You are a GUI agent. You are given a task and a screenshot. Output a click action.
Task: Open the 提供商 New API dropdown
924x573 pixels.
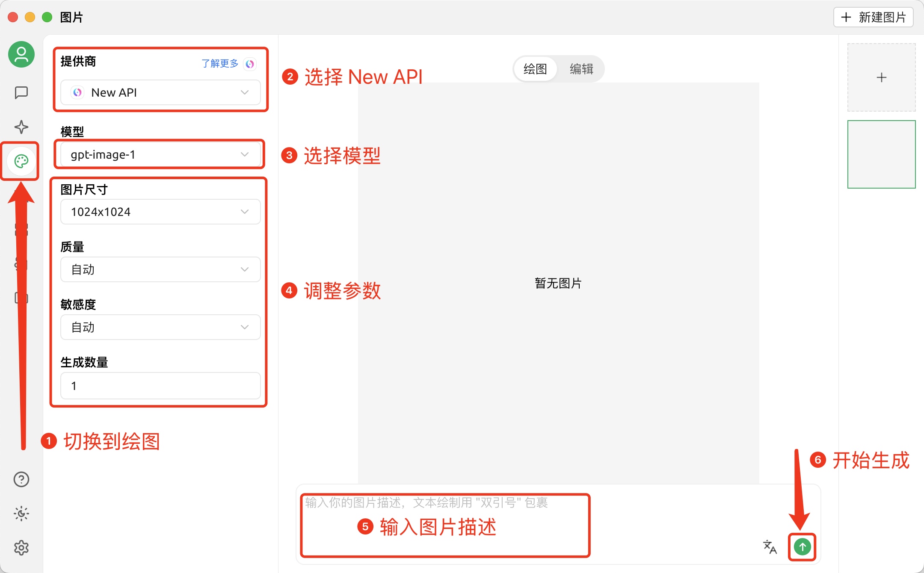pos(160,92)
